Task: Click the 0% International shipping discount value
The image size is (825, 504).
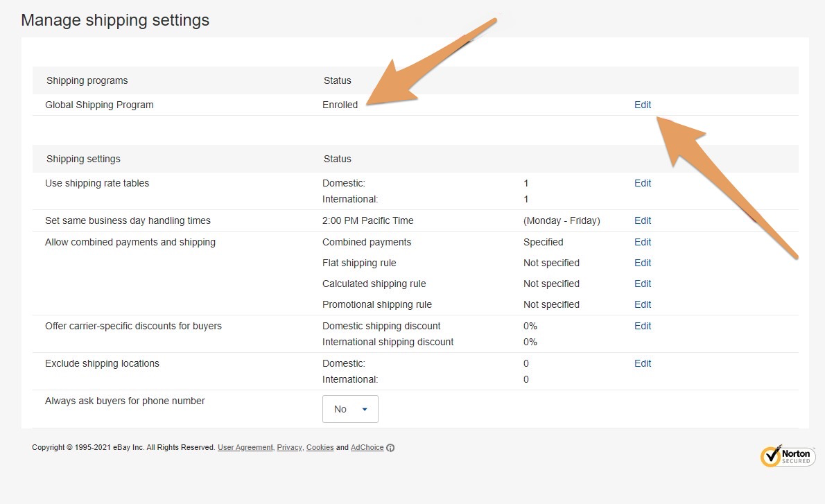Action: [x=530, y=342]
